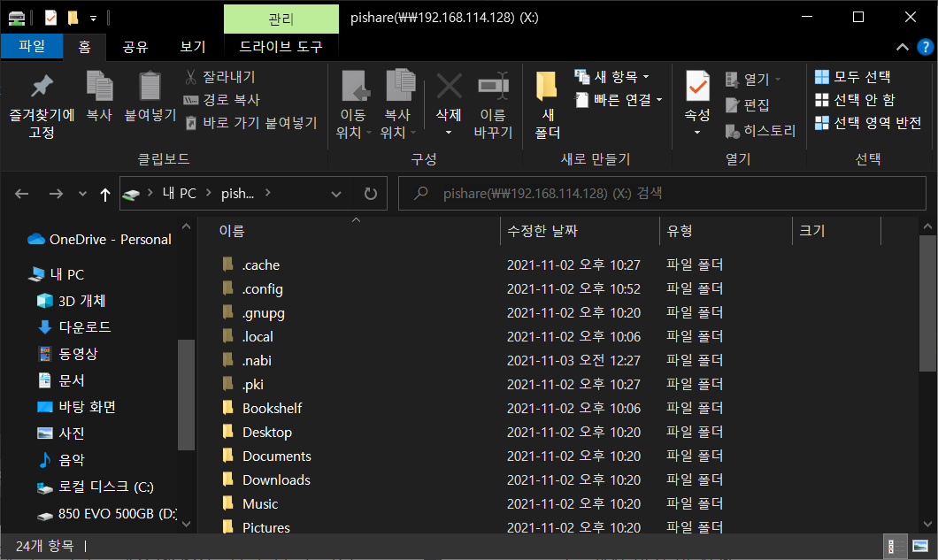
Task: Click the Copy (복사) ribbon icon
Action: click(98, 97)
